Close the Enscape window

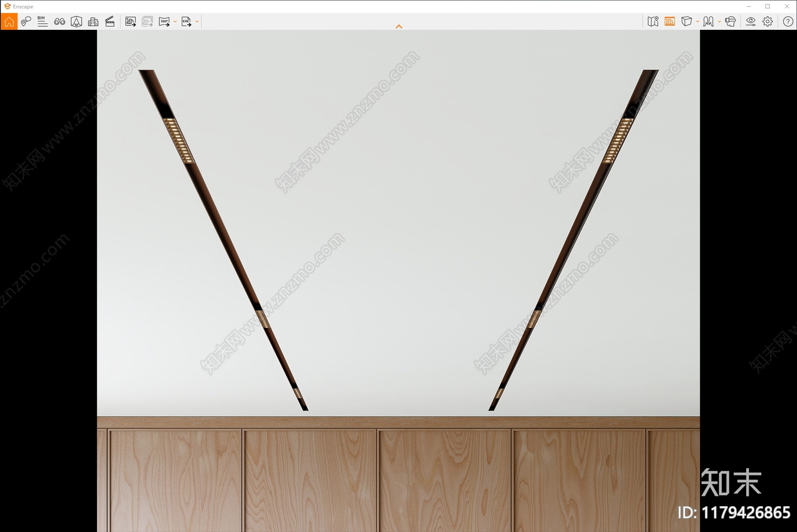click(x=787, y=6)
